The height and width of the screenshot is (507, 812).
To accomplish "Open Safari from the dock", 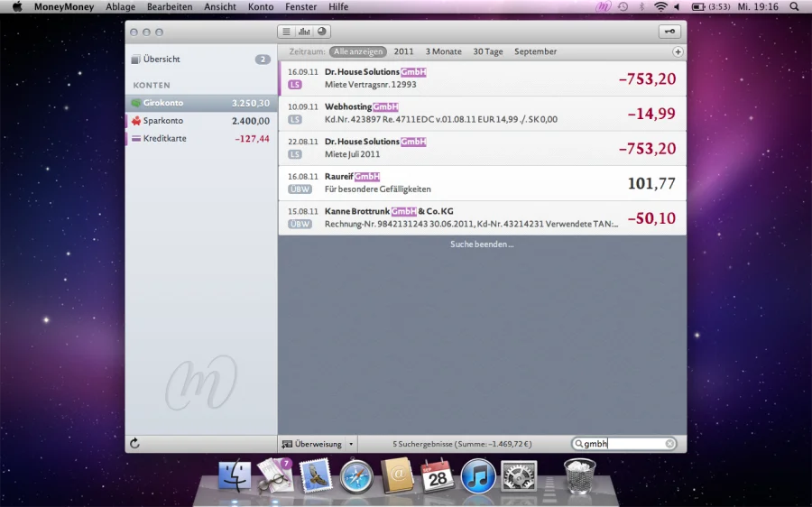I will [356, 475].
